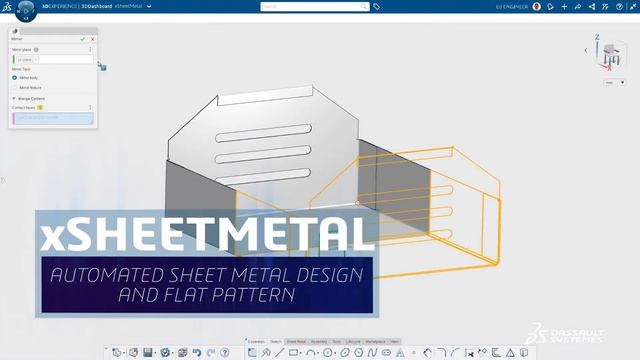Confirm the Mirror dialog with green checkmark

coord(83,39)
